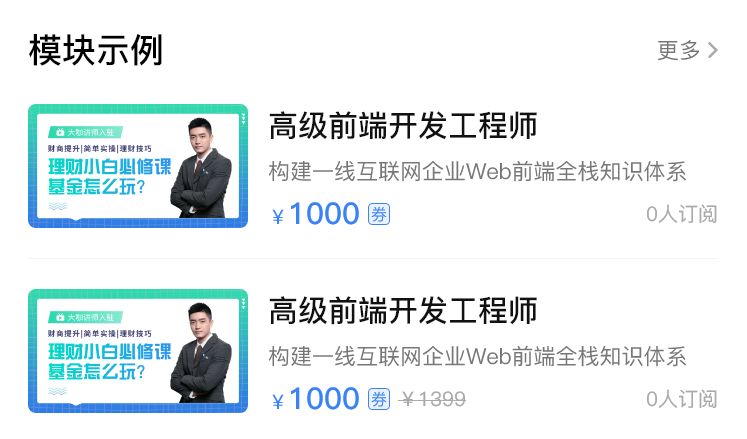
Task: Open the first course thumbnail image
Action: pos(138,166)
